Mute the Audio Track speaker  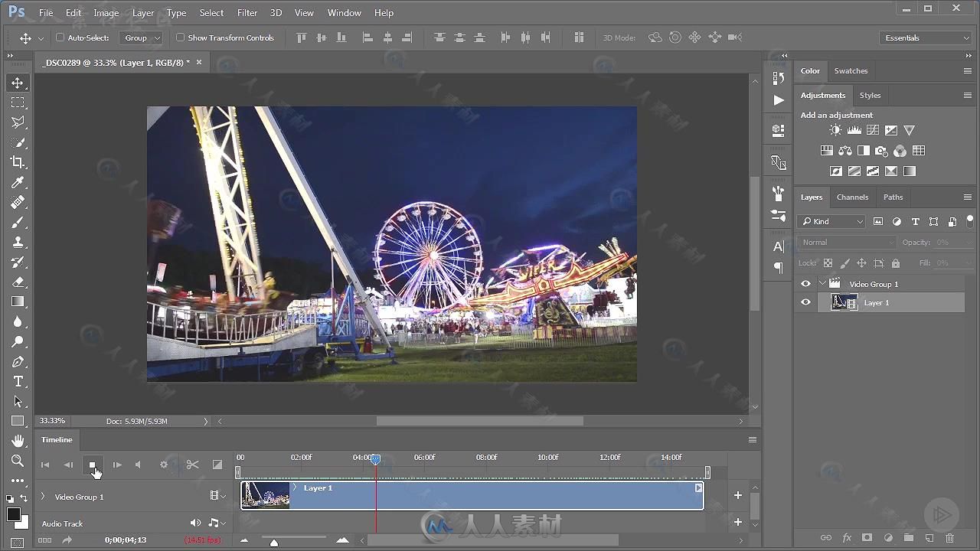196,523
